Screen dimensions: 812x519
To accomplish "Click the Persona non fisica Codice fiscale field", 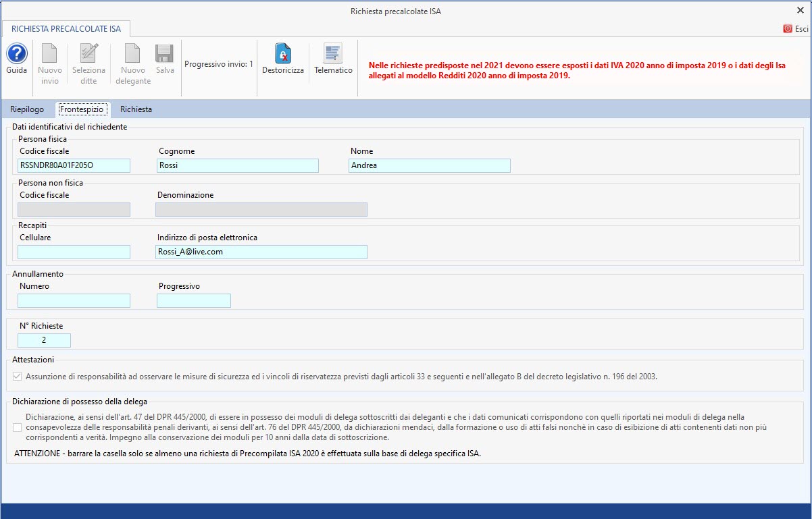I will coord(74,209).
